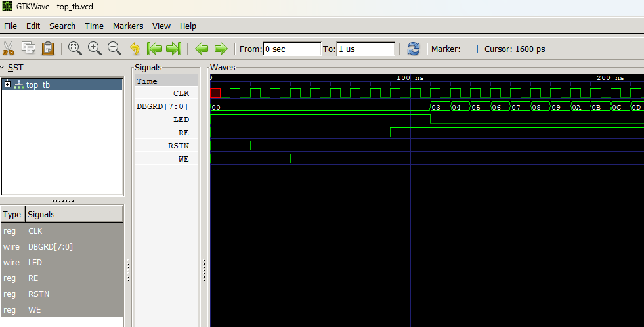Click the Copy icon in toolbar
Image resolution: width=644 pixels, height=327 pixels.
coord(28,48)
